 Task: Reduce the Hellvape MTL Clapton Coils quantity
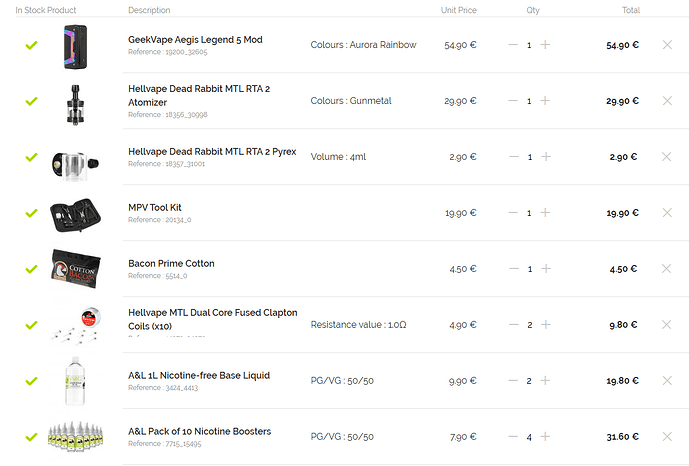[x=514, y=325]
